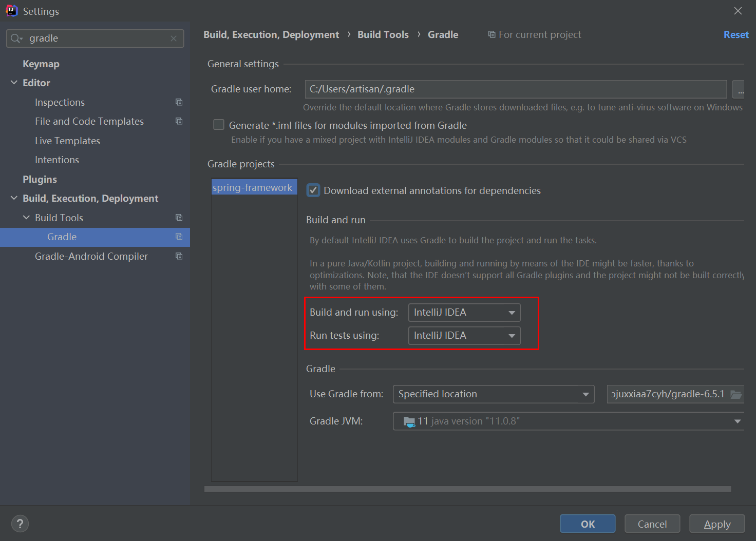Close the Settings dialog
Viewport: 756px width, 541px height.
point(738,11)
